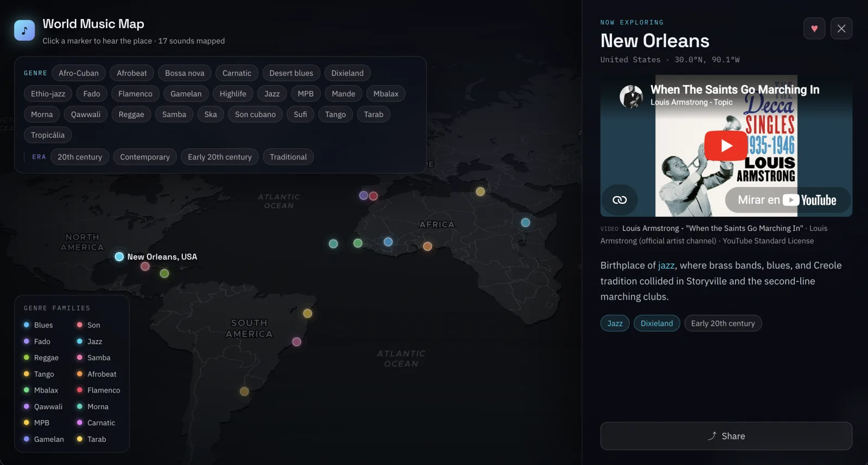
Task: Click the Carnatic legend entry
Action: [96, 423]
